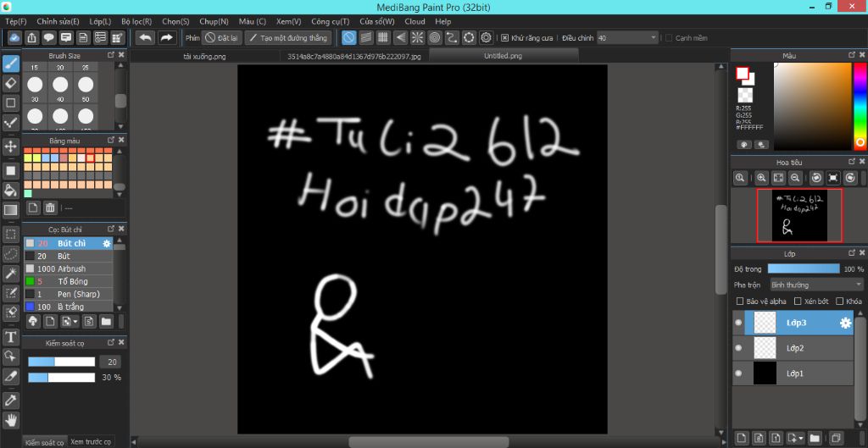The height and width of the screenshot is (448, 868).
Task: Undock the Lớp layers panel
Action: point(851,253)
